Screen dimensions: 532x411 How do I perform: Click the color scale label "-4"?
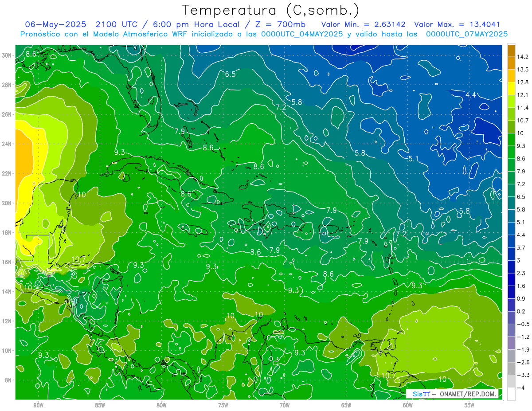point(520,388)
